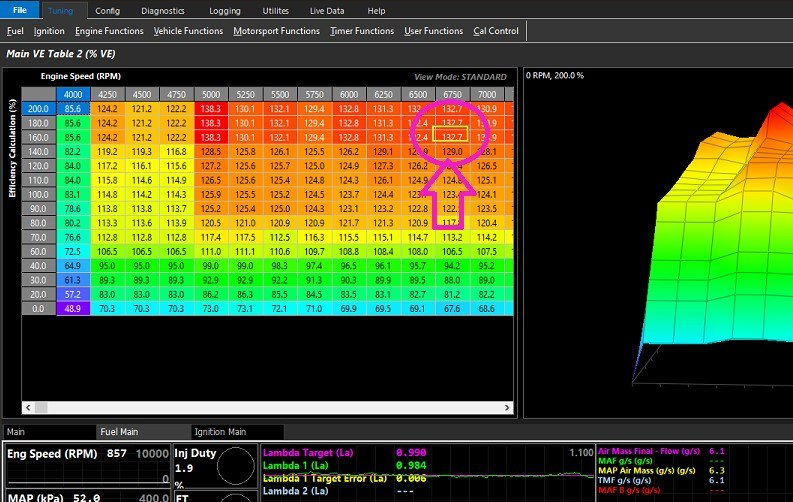
Task: Open the Utilites tab
Action: click(276, 11)
